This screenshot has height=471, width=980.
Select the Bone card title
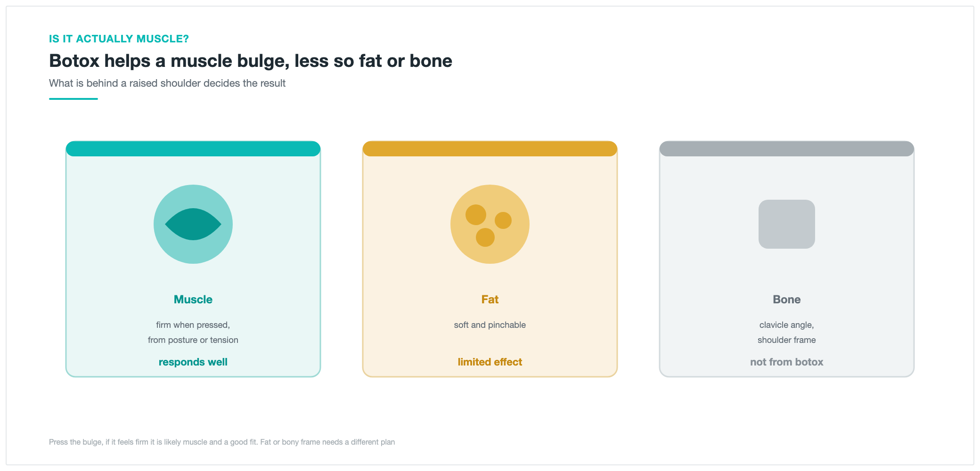[787, 300]
